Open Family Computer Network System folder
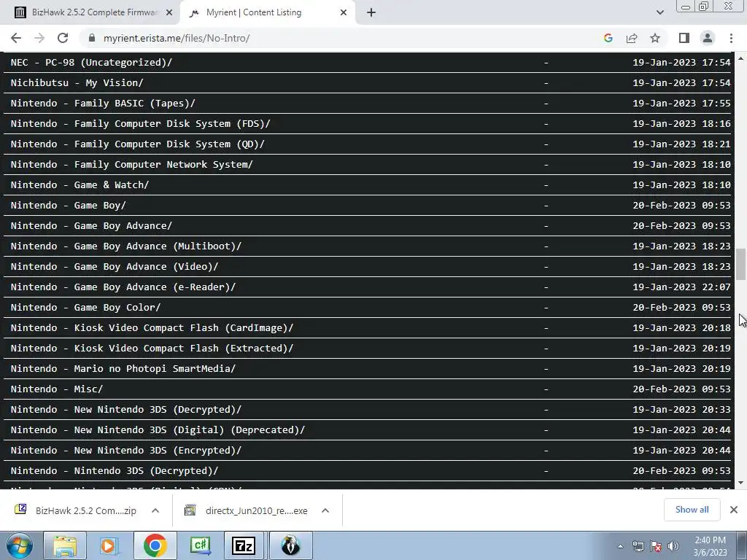The width and height of the screenshot is (747, 560). [131, 165]
